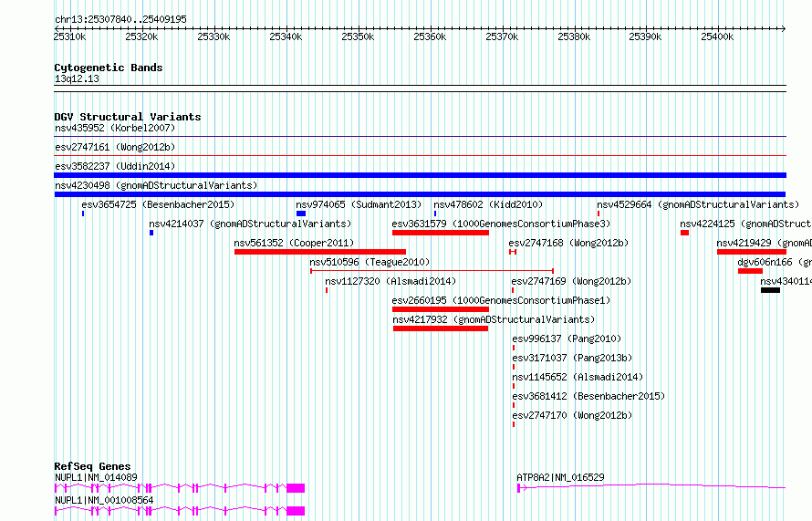The width and height of the screenshot is (812, 521).
Task: Click the black bar under nsv4340114
Action: tap(770, 290)
